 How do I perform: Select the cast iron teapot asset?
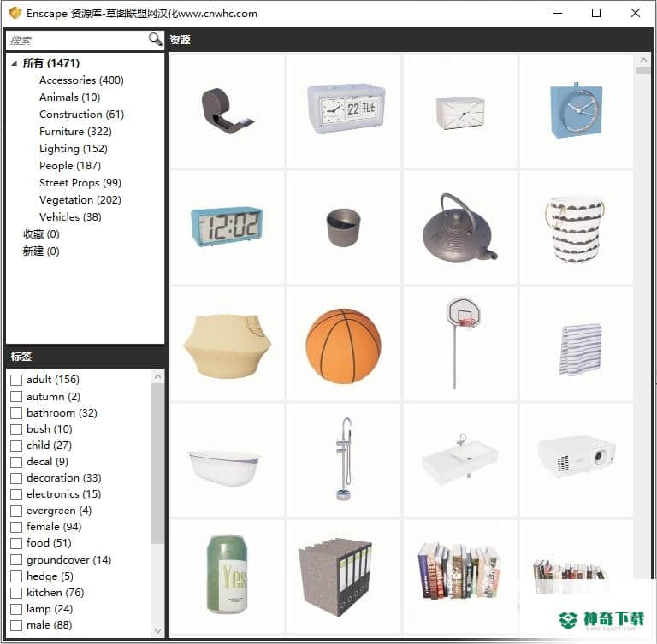click(460, 227)
